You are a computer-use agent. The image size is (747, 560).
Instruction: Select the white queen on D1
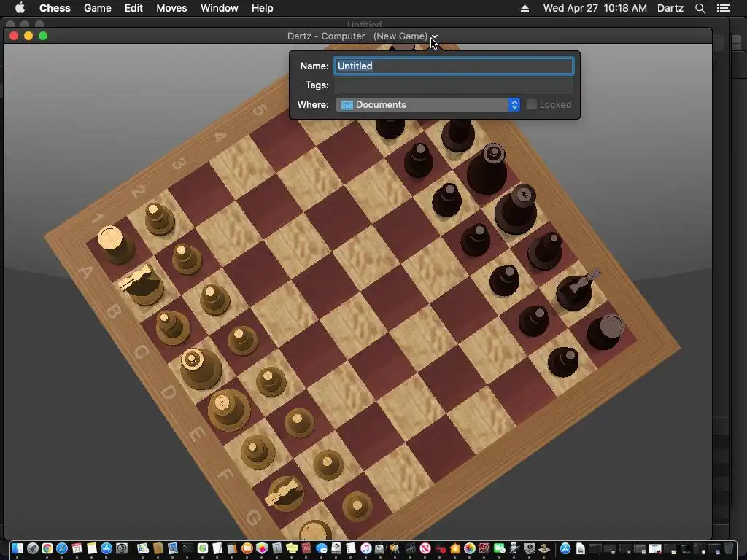pyautogui.click(x=200, y=368)
